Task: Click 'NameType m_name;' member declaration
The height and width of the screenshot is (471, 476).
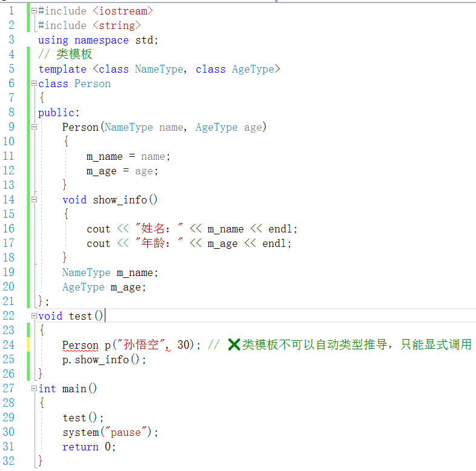Action: 110,272
